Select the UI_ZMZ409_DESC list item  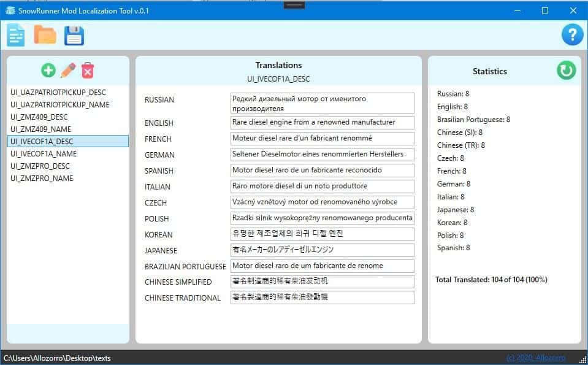[x=39, y=117]
